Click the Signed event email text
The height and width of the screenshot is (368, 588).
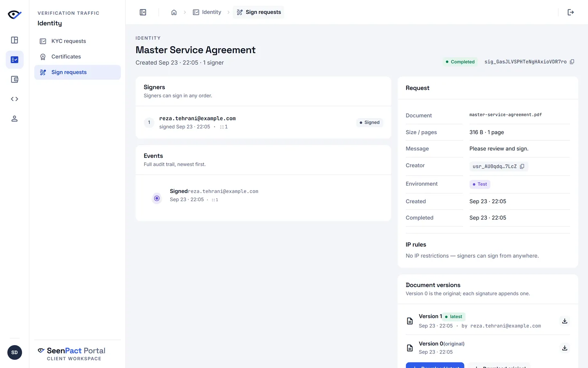pos(223,191)
